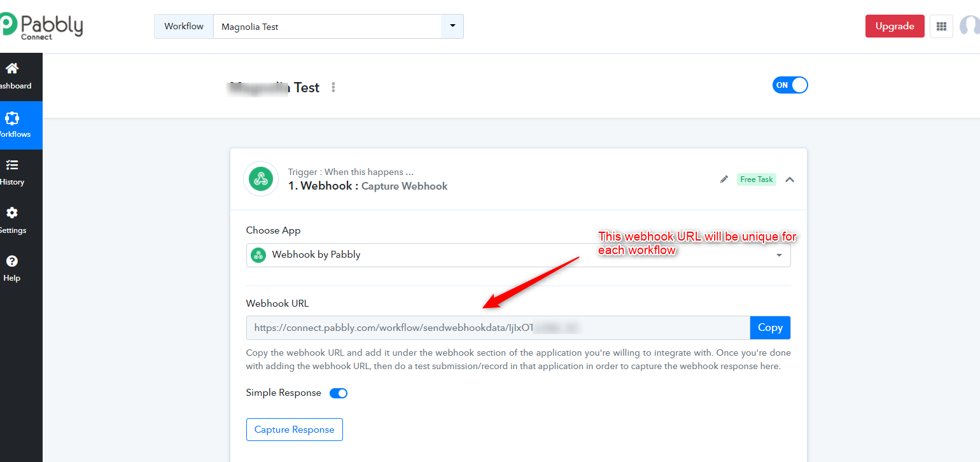
Task: Click the red Upgrade button
Action: (x=895, y=26)
